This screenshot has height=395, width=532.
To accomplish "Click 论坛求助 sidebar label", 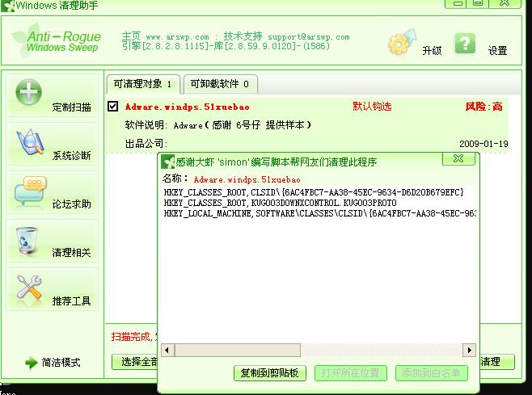I will [72, 204].
